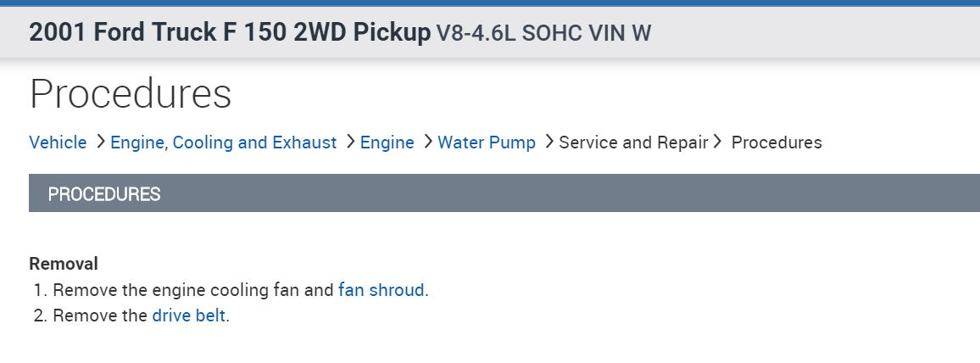Click the gray PROCEDURES section header bar
Screen dimensions: 980x363
click(504, 193)
